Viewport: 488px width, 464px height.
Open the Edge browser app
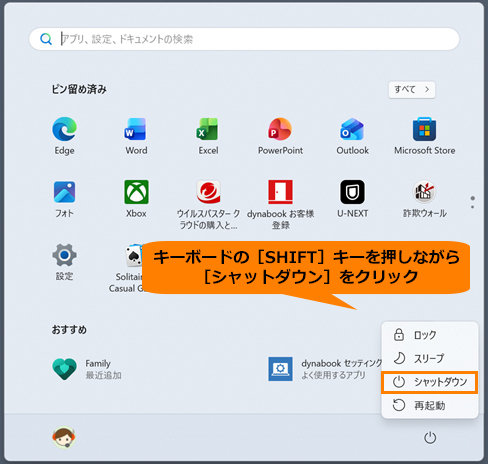[64, 129]
